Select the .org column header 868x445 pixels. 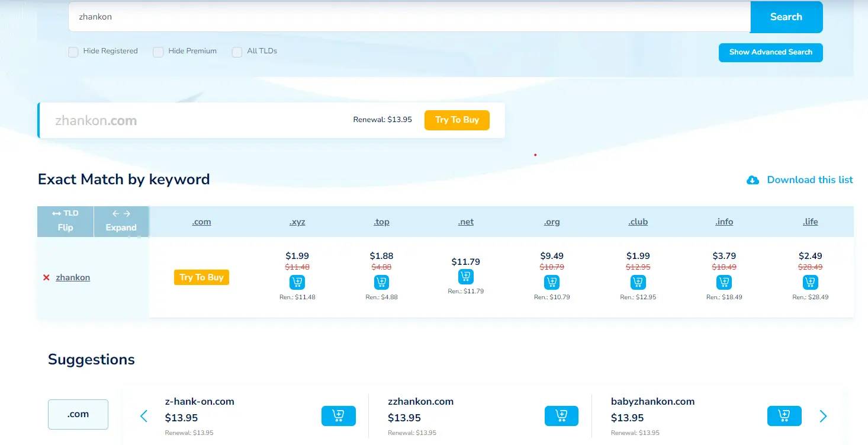pyautogui.click(x=551, y=222)
